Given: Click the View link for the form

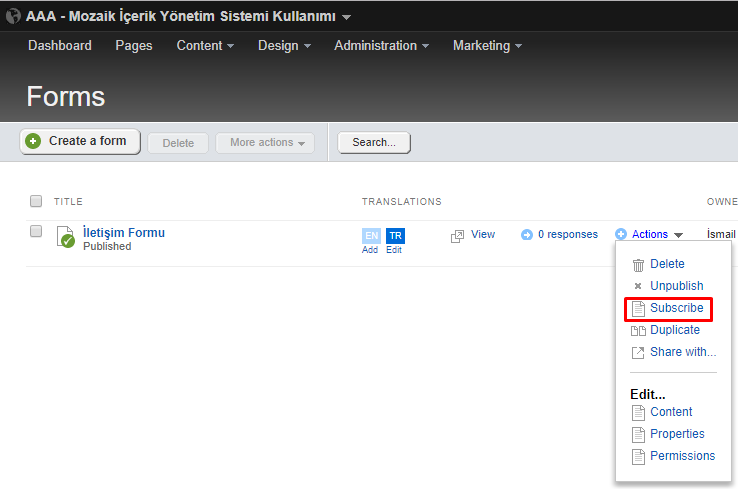Looking at the screenshot, I should click(483, 234).
